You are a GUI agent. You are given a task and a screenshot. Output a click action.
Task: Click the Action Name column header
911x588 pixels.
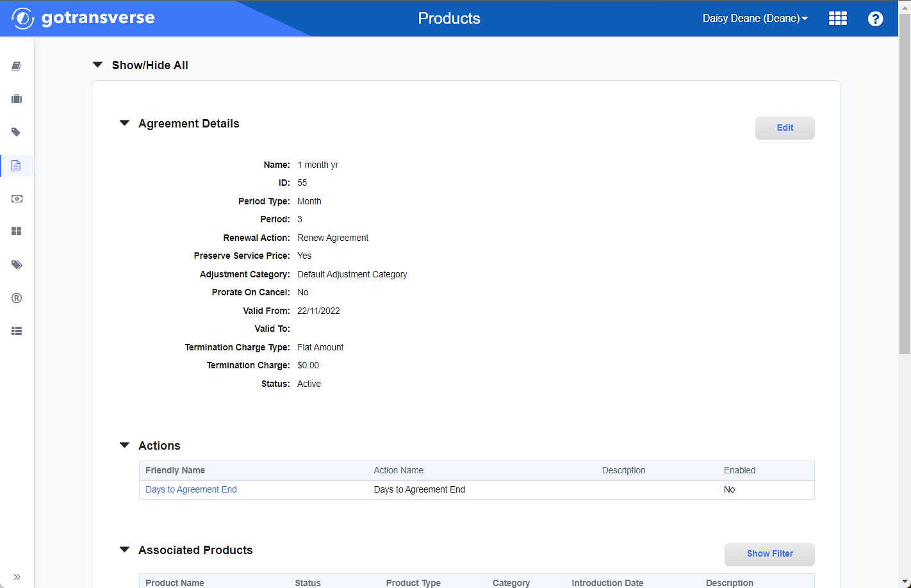coord(398,470)
